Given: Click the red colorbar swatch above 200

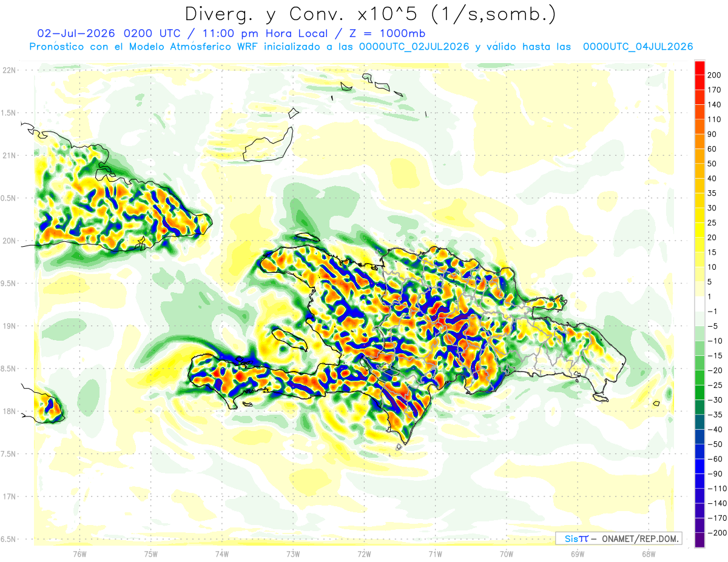Looking at the screenshot, I should (699, 68).
